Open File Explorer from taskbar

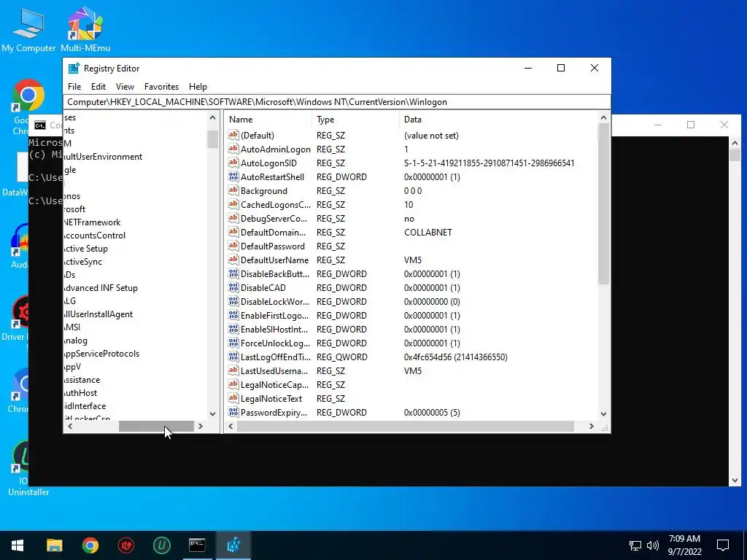click(54, 545)
